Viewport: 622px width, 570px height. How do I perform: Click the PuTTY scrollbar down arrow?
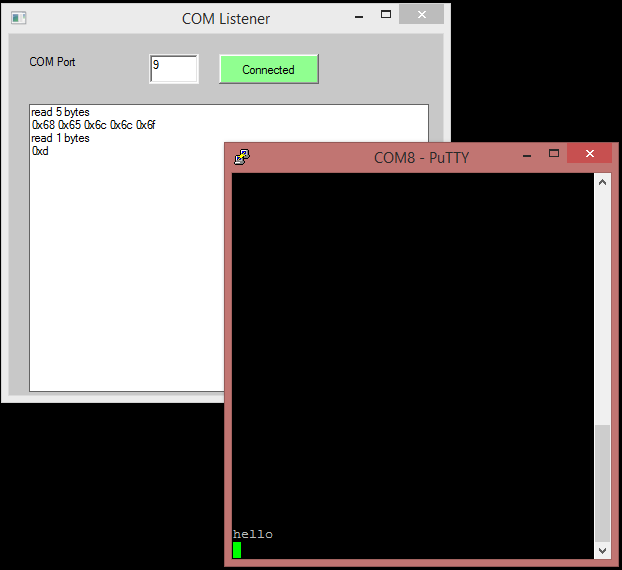click(x=602, y=551)
